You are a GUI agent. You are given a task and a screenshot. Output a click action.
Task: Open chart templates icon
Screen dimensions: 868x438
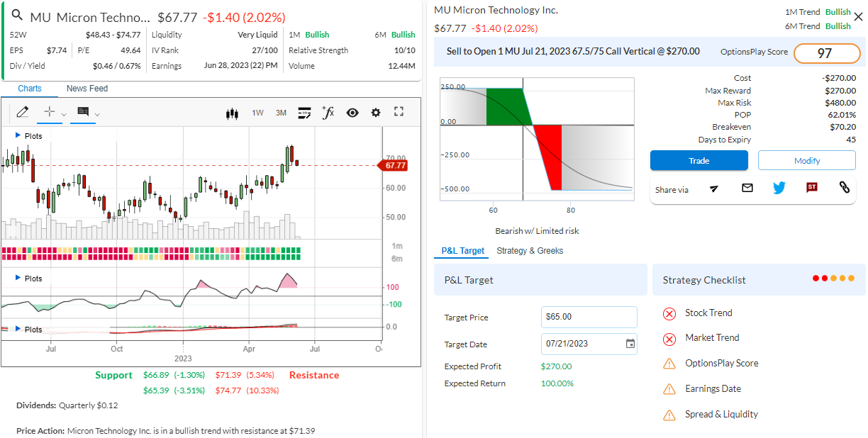click(304, 113)
